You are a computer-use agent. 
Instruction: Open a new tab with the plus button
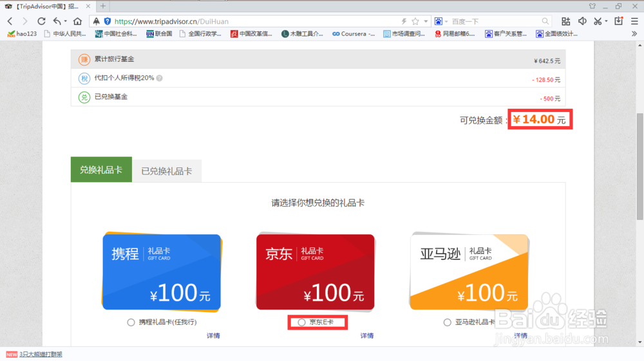103,6
